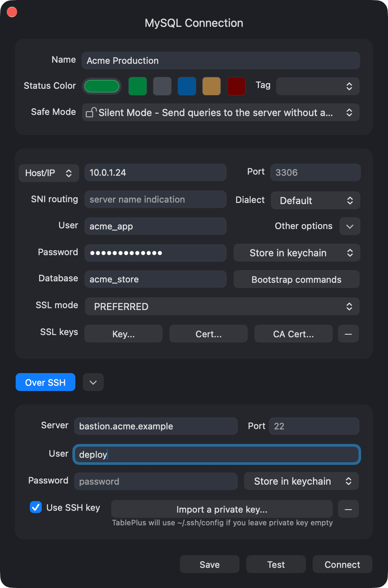Viewport: 388px width, 588px height.
Task: Click the Database field containing acme_store
Action: 156,279
